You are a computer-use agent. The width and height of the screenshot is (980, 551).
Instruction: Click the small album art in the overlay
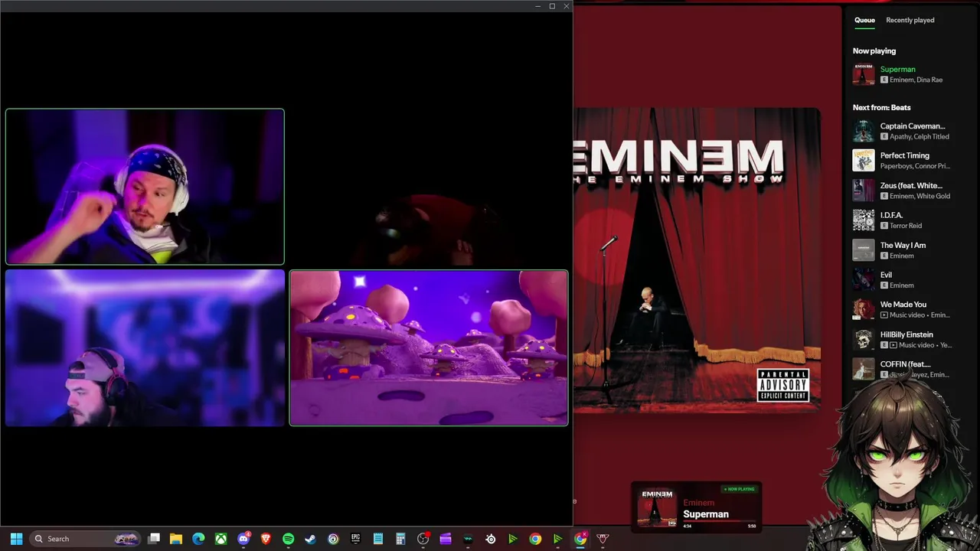click(x=657, y=507)
